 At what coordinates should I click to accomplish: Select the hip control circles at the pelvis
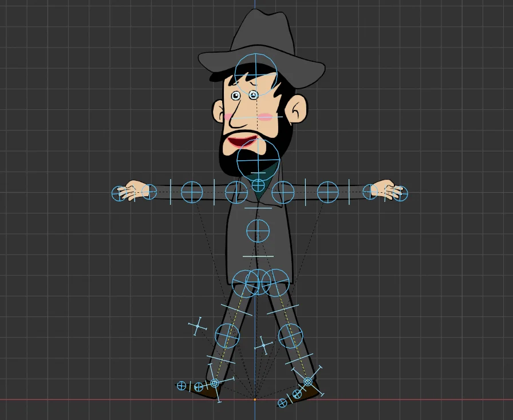(258, 281)
